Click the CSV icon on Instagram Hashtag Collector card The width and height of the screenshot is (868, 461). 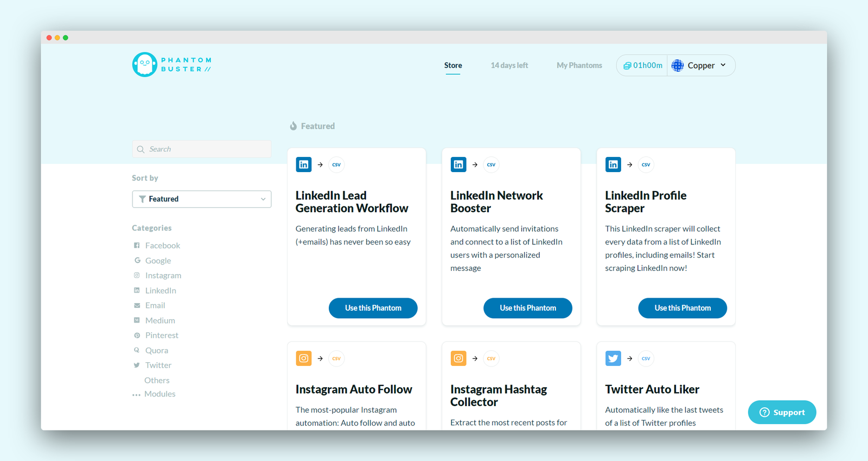[491, 358]
